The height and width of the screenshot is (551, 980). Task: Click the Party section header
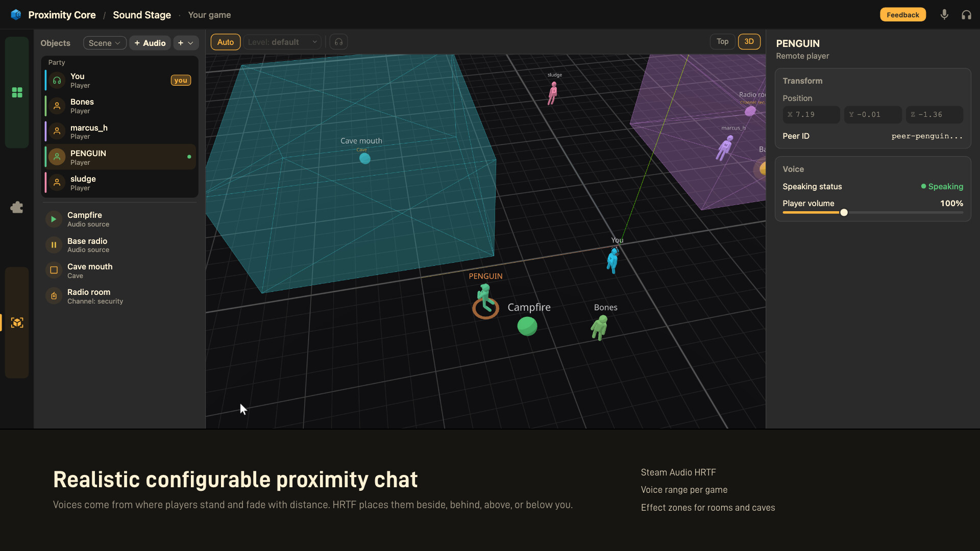[x=57, y=62]
